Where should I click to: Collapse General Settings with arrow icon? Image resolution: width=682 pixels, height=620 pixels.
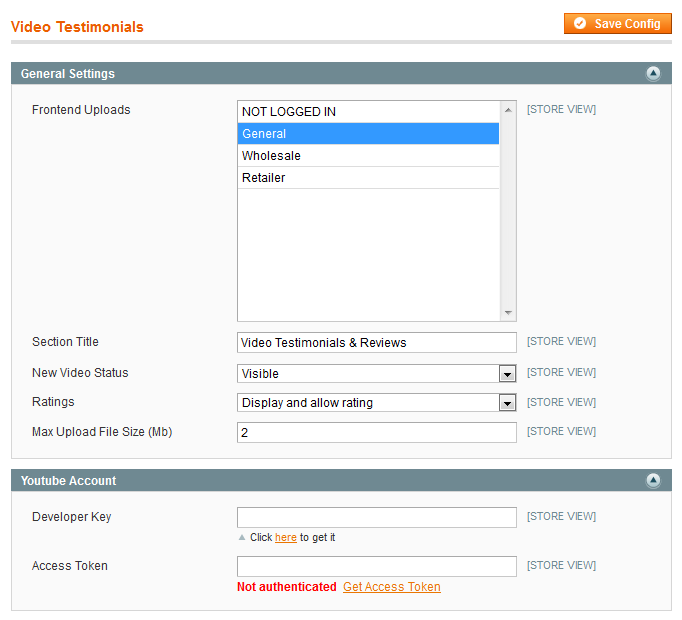click(x=652, y=73)
